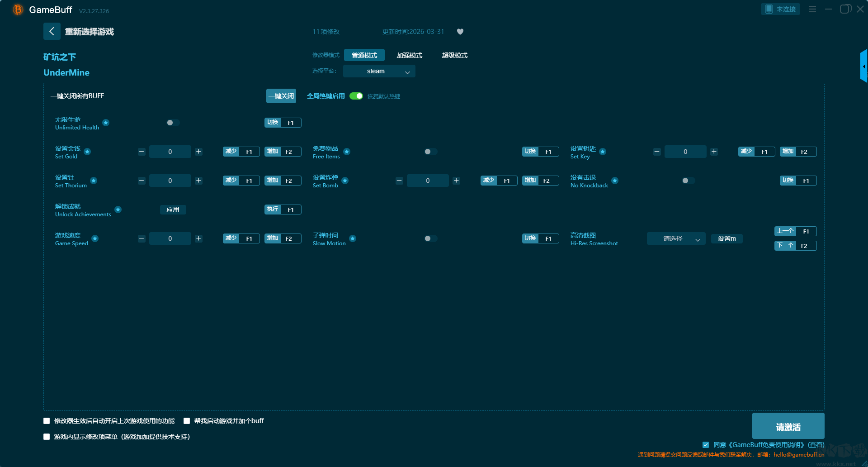Click the heart favorite icon
Screen dimensions: 868x467
coord(460,32)
